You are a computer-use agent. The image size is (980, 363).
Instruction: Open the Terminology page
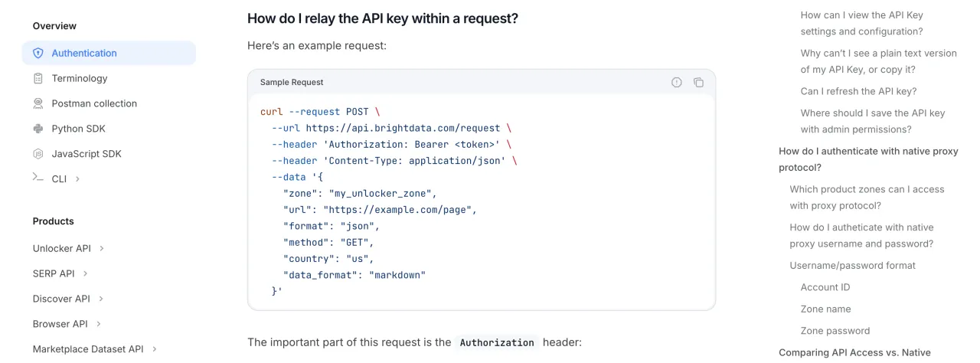click(x=80, y=78)
